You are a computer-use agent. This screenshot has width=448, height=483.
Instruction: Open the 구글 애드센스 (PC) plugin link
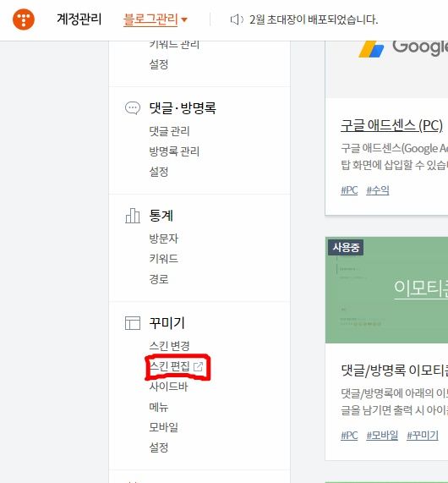tap(391, 126)
